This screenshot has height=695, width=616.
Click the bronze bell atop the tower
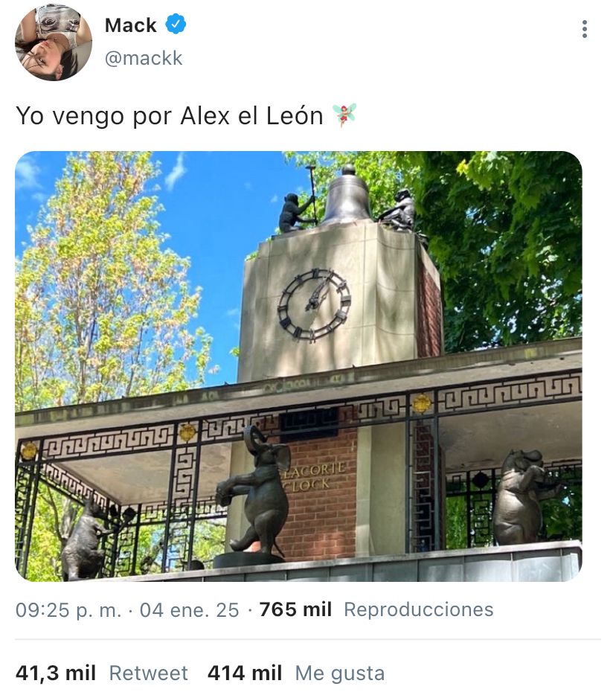348,196
